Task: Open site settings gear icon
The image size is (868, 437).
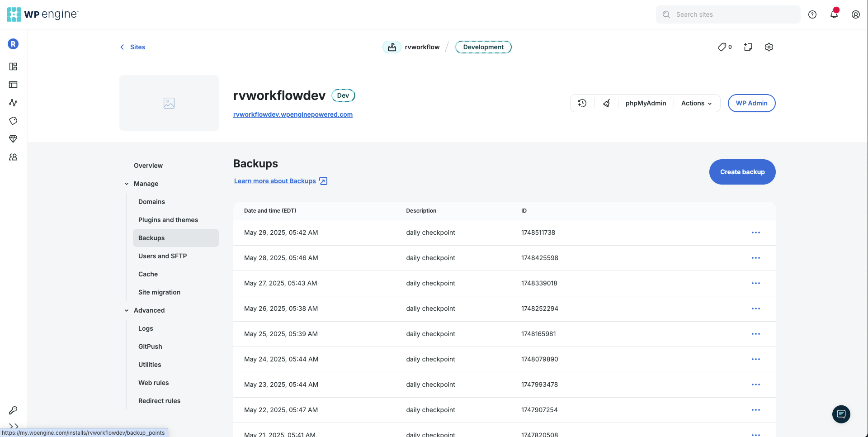Action: click(769, 47)
